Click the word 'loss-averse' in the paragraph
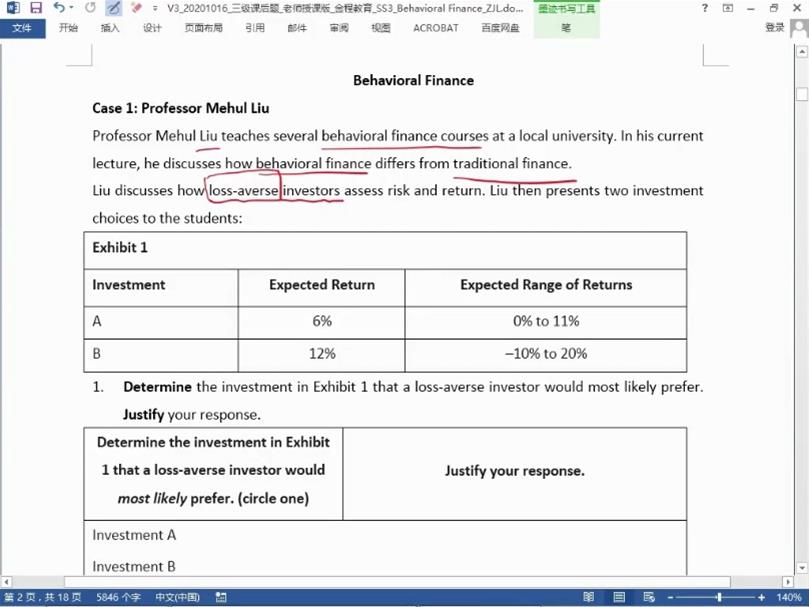 [244, 191]
